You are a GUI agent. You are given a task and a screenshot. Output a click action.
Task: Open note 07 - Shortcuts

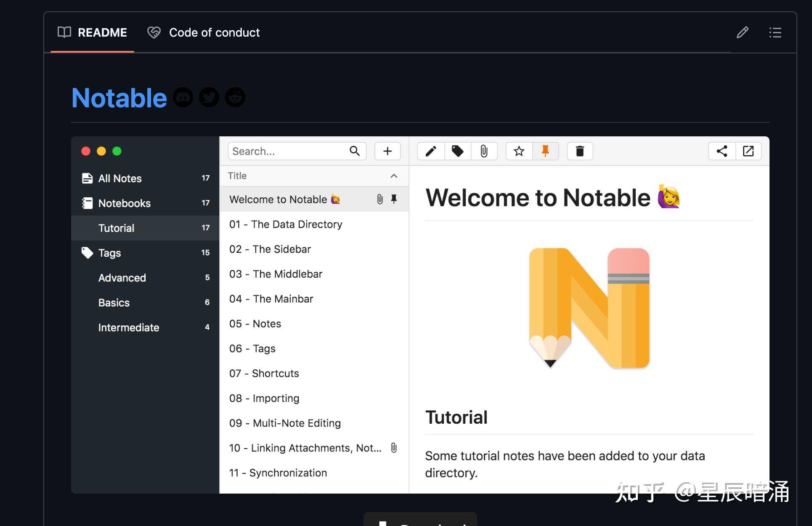point(314,373)
